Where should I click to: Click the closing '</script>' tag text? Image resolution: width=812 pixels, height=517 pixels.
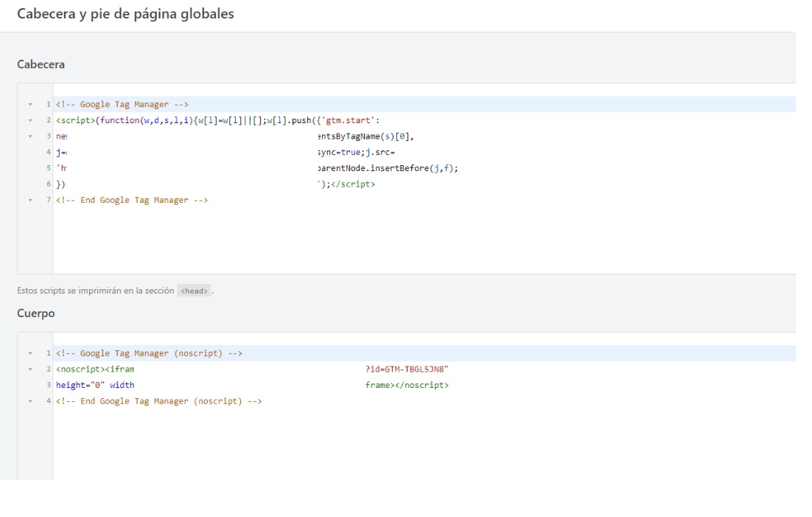point(353,184)
